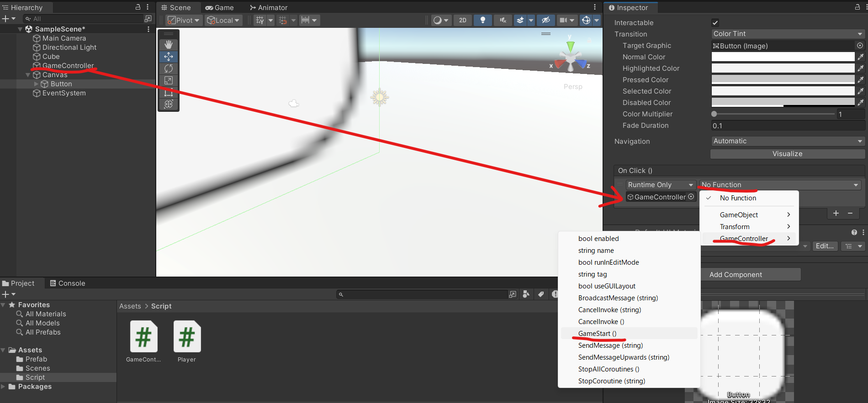Select the Scale tool in Scene view
868x403 pixels.
click(169, 80)
